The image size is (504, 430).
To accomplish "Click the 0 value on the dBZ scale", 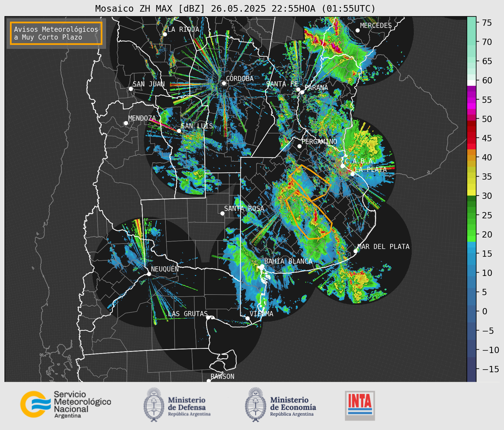I will click(484, 311).
